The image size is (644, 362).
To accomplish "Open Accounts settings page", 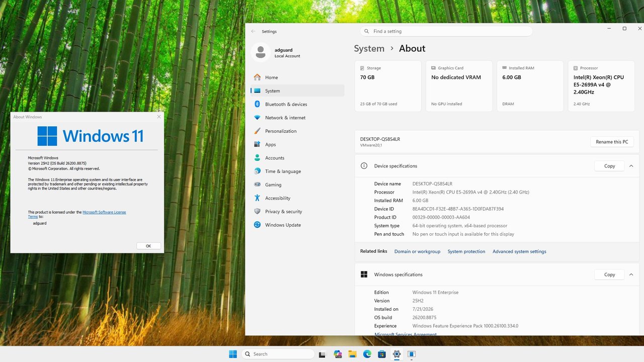I will point(297,158).
